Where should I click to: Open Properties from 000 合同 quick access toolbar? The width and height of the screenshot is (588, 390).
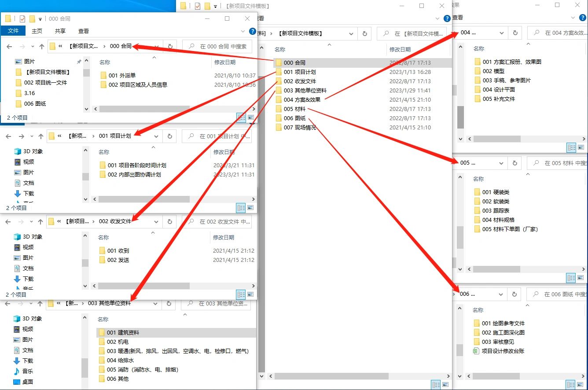point(22,19)
